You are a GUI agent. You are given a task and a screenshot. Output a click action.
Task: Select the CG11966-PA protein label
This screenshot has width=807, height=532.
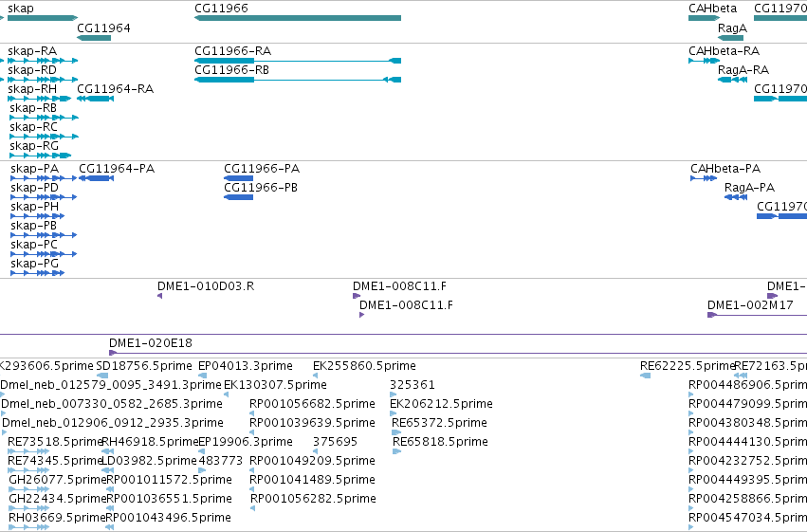pyautogui.click(x=262, y=169)
